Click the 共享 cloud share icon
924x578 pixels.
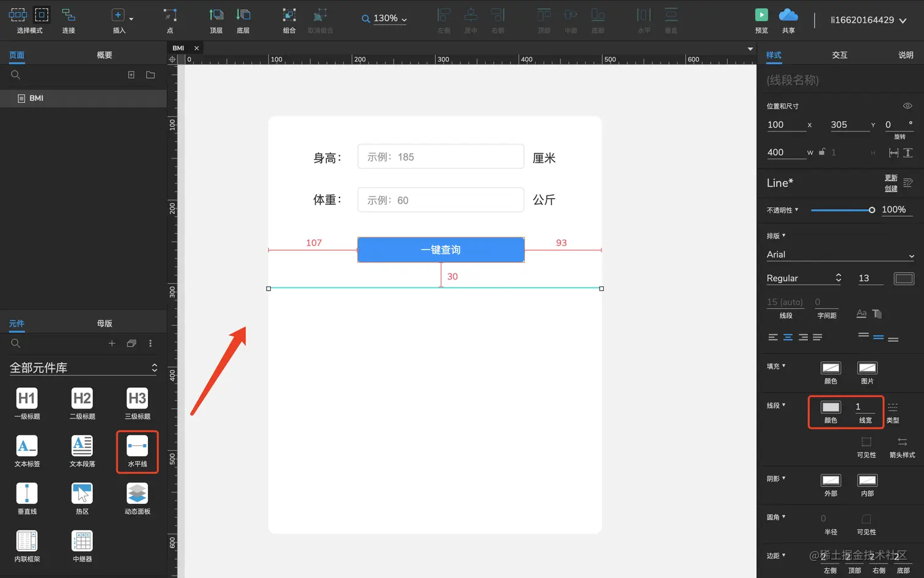click(x=788, y=15)
